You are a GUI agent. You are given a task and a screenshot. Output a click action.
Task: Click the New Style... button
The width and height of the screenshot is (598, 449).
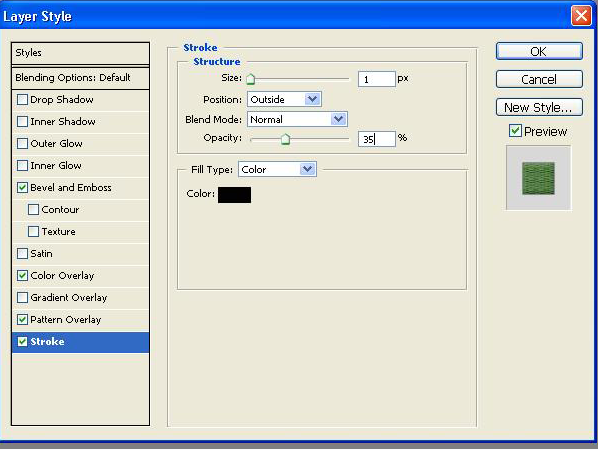[x=539, y=108]
